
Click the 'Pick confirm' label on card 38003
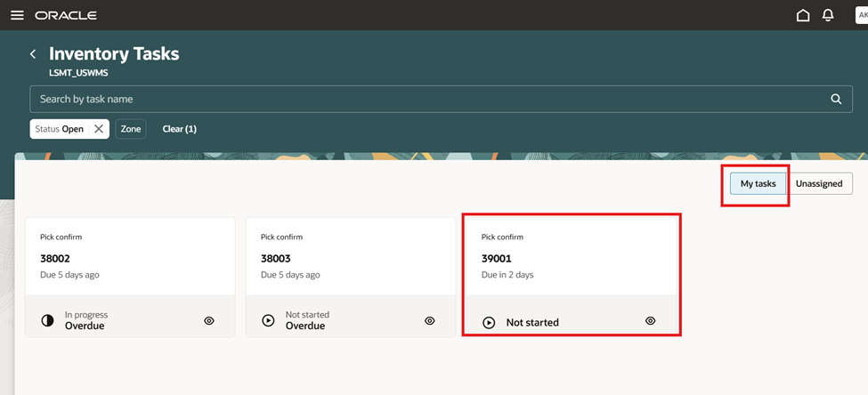282,237
